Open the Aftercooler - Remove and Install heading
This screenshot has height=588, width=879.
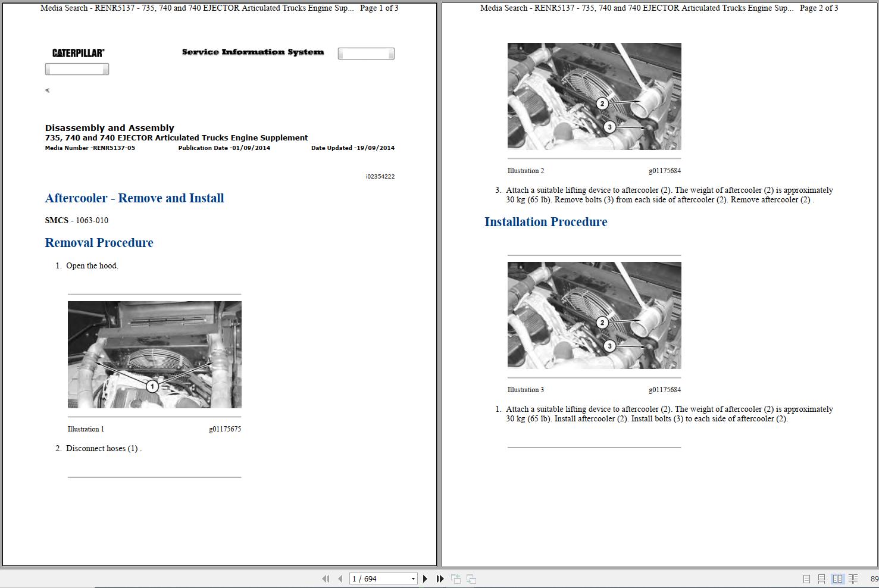134,198
